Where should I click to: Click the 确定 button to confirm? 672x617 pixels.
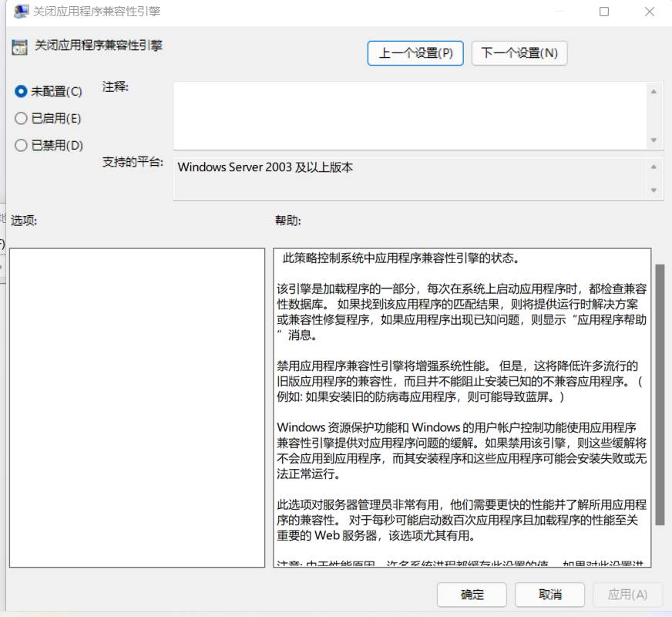tap(472, 595)
